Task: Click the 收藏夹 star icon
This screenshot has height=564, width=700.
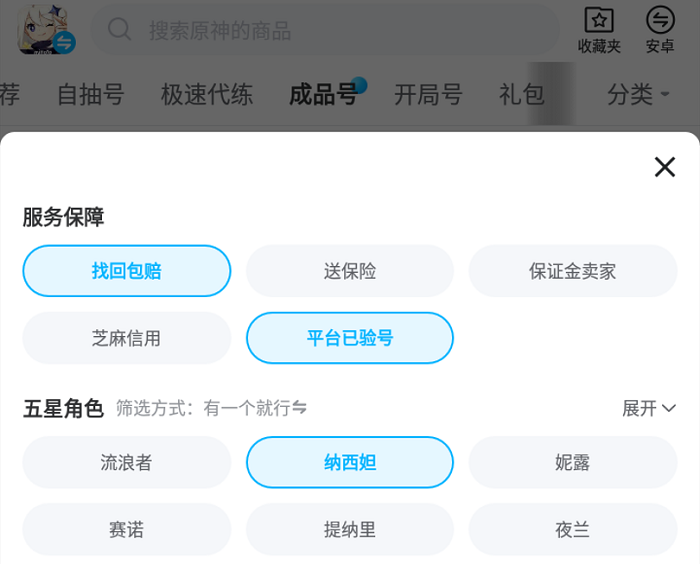Action: [599, 20]
